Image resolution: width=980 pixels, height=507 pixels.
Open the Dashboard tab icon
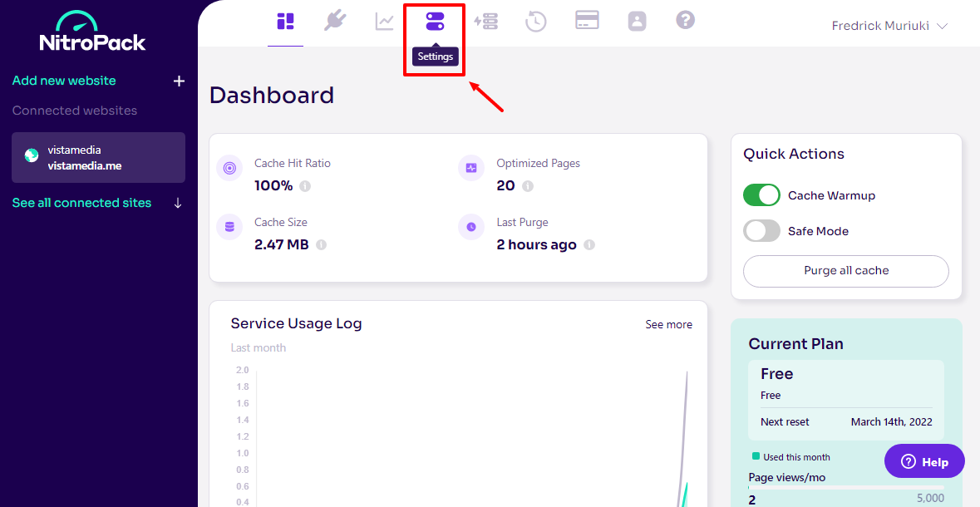tap(286, 22)
